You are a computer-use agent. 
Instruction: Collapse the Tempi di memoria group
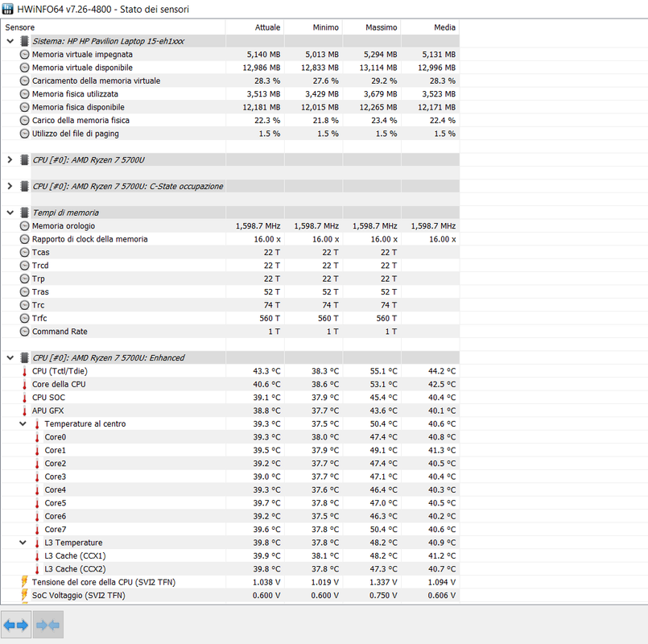coord(10,213)
